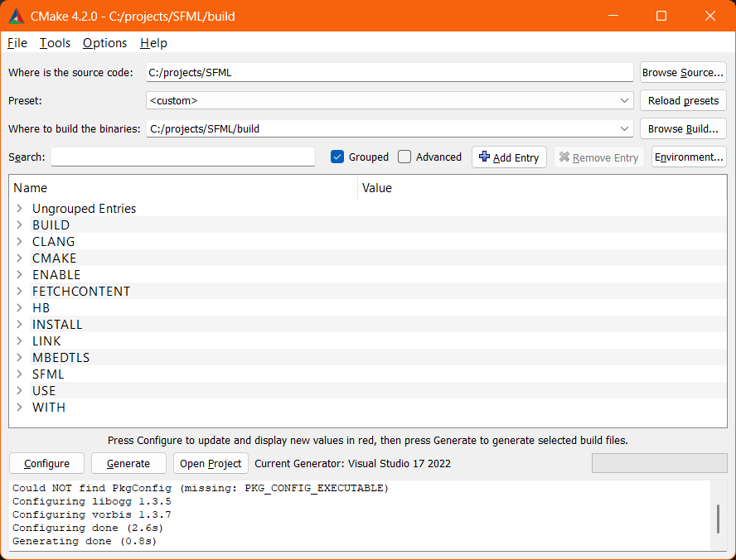Open the Options menu
Image resolution: width=736 pixels, height=560 pixels.
click(104, 43)
